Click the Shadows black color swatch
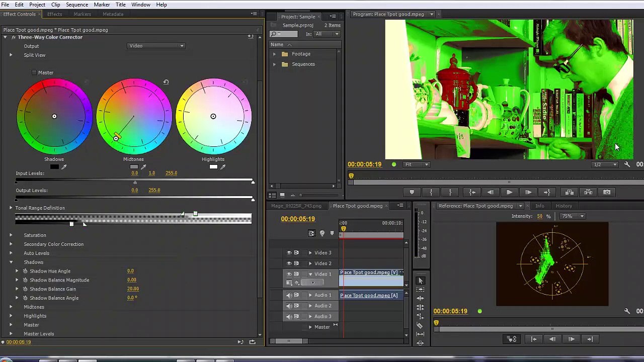The width and height of the screenshot is (644, 362). (x=54, y=167)
